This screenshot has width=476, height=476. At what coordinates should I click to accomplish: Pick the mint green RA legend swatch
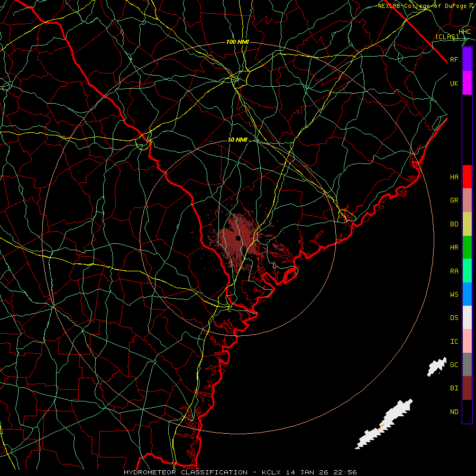pos(467,271)
